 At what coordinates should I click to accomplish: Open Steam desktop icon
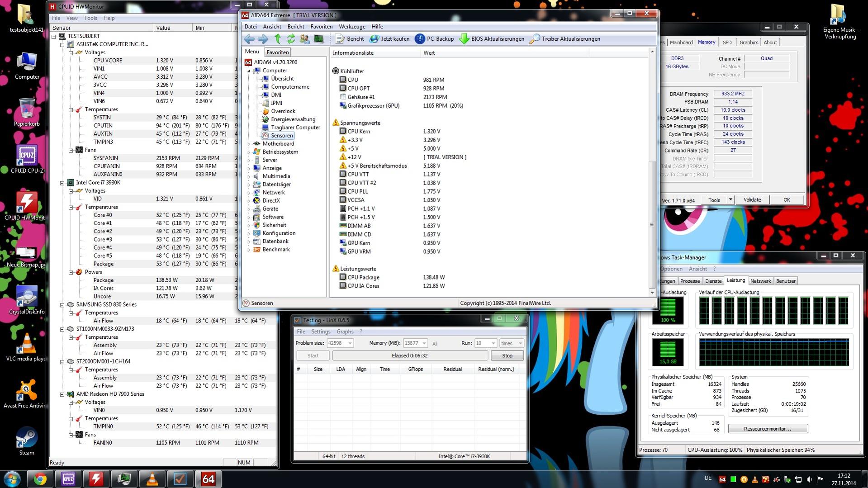pos(27,441)
